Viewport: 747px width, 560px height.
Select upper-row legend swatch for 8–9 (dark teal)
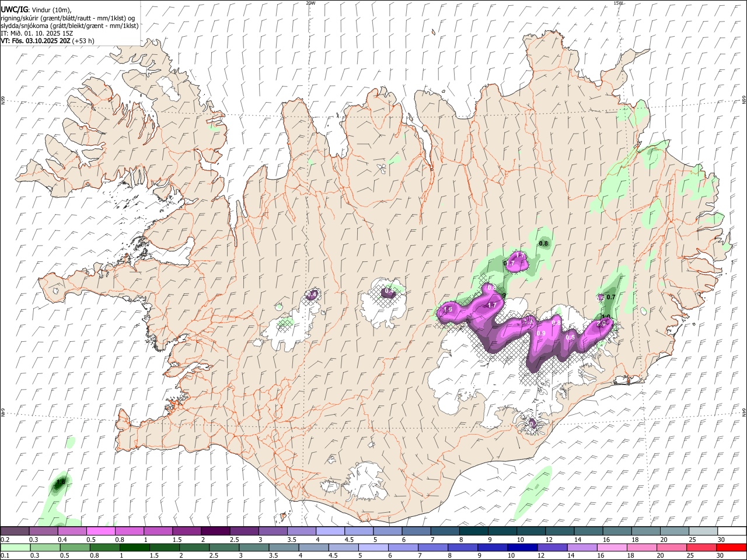tap(473, 531)
